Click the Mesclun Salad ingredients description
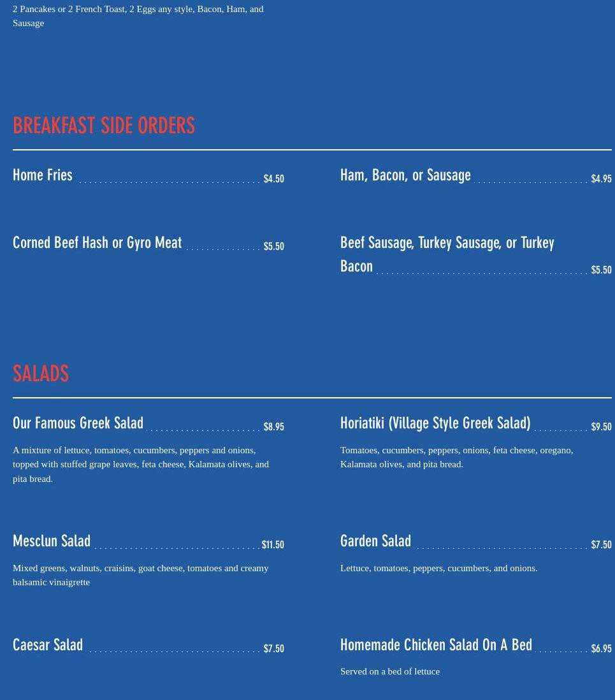 point(140,575)
